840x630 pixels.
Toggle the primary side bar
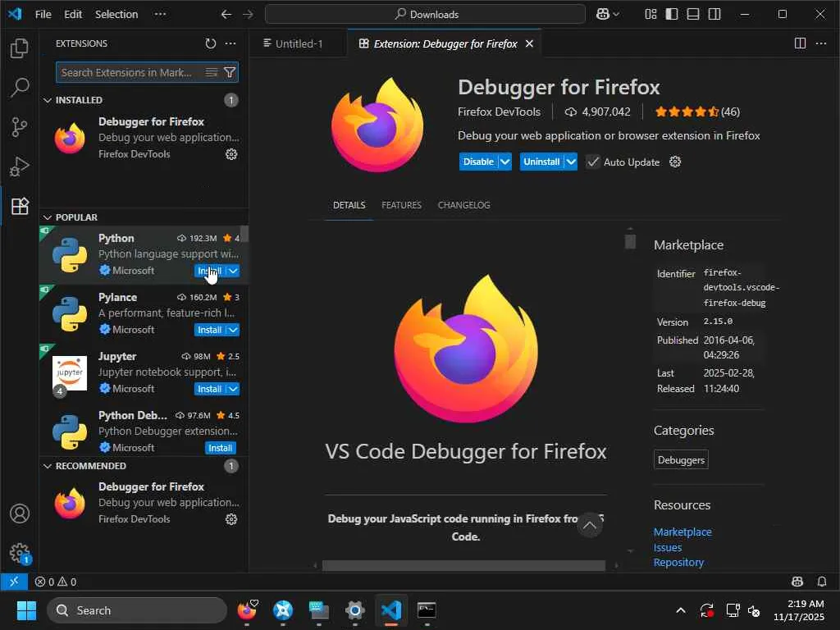(x=672, y=15)
